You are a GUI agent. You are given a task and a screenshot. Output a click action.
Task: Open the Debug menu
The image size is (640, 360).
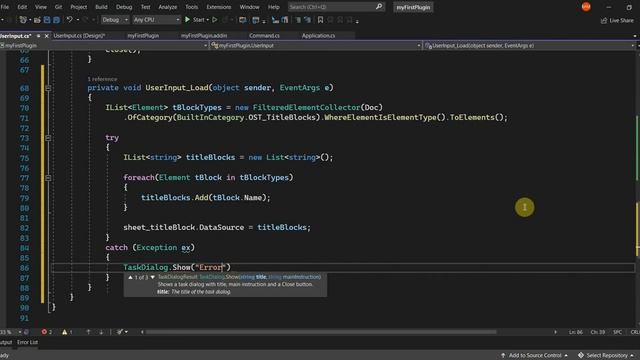pyautogui.click(x=124, y=7)
